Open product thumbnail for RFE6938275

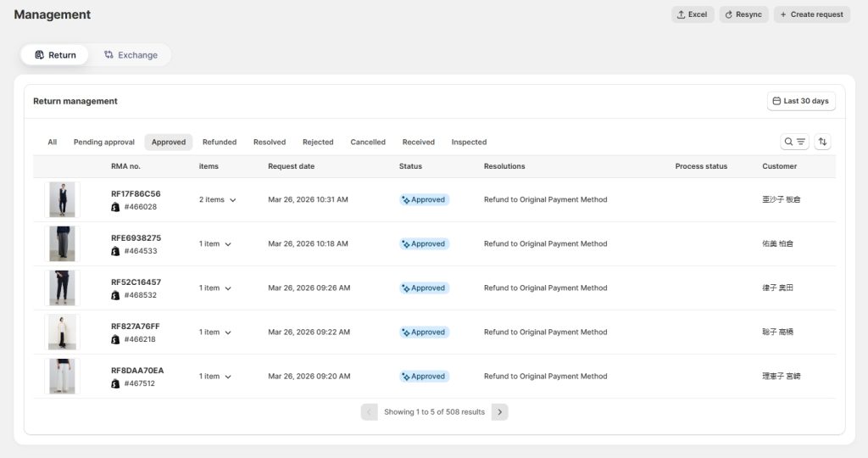62,243
